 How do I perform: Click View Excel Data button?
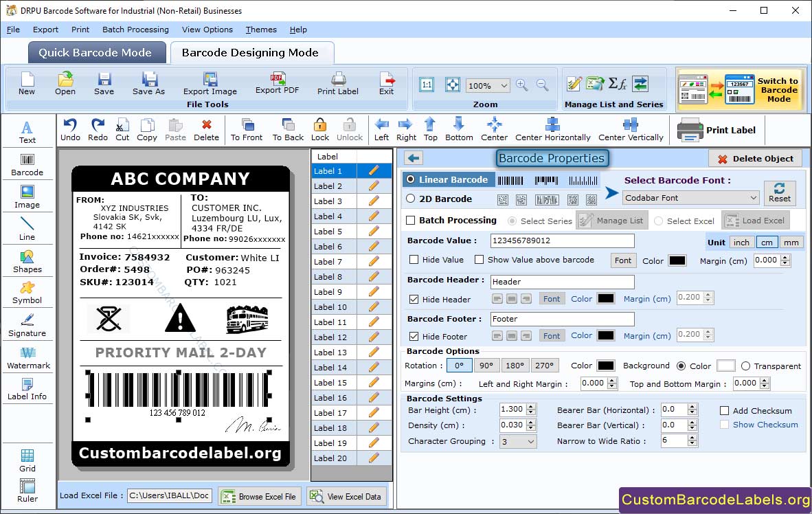[x=346, y=496]
